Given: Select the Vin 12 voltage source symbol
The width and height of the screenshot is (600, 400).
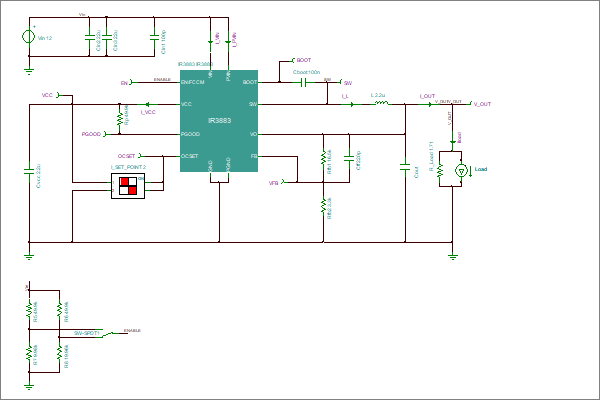Looking at the screenshot, I should (28, 37).
